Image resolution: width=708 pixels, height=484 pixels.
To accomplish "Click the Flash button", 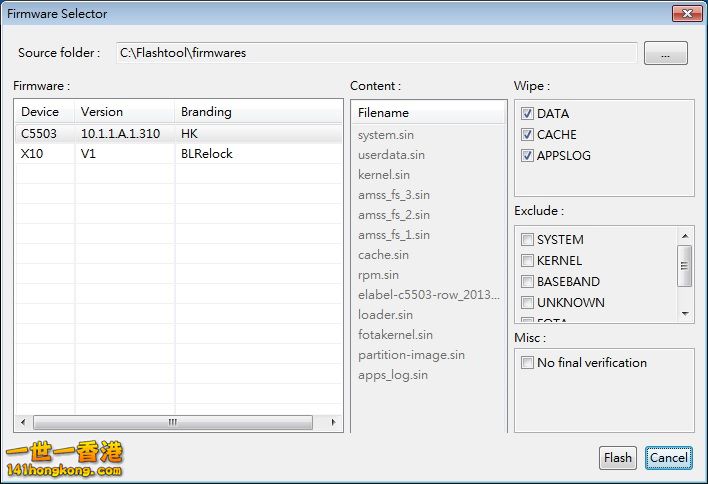I will (x=618, y=458).
